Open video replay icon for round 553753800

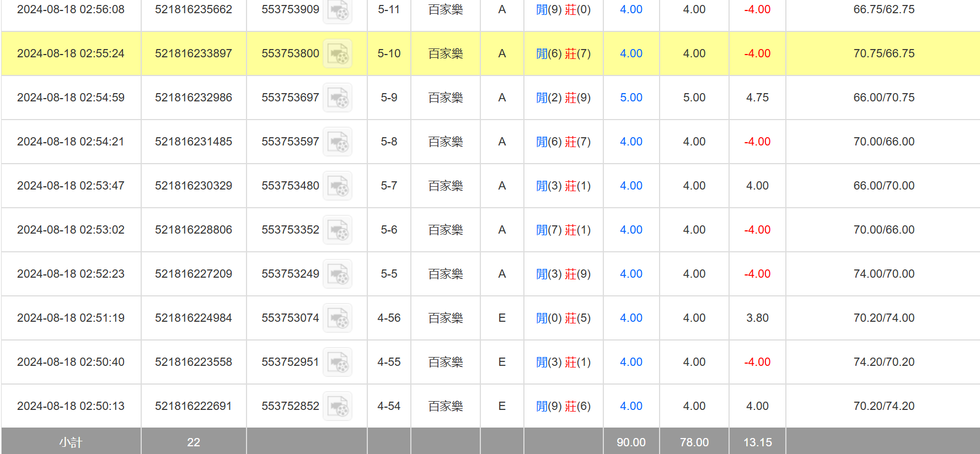point(338,54)
